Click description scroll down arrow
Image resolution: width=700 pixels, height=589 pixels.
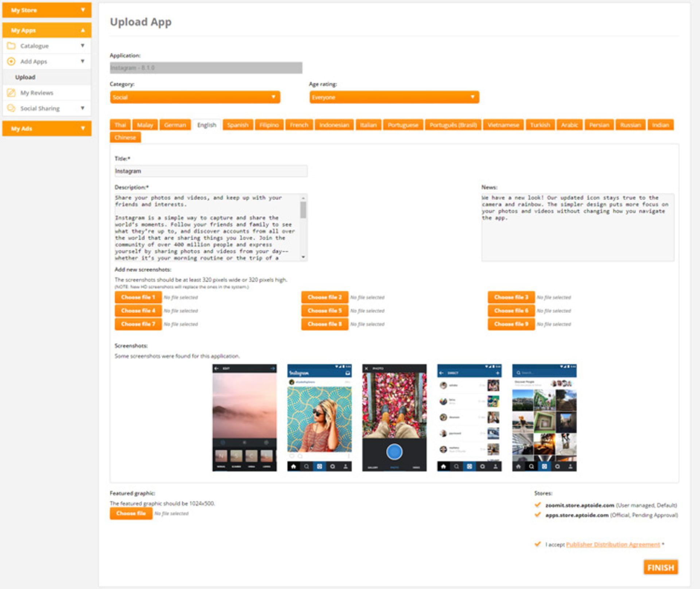click(x=303, y=257)
